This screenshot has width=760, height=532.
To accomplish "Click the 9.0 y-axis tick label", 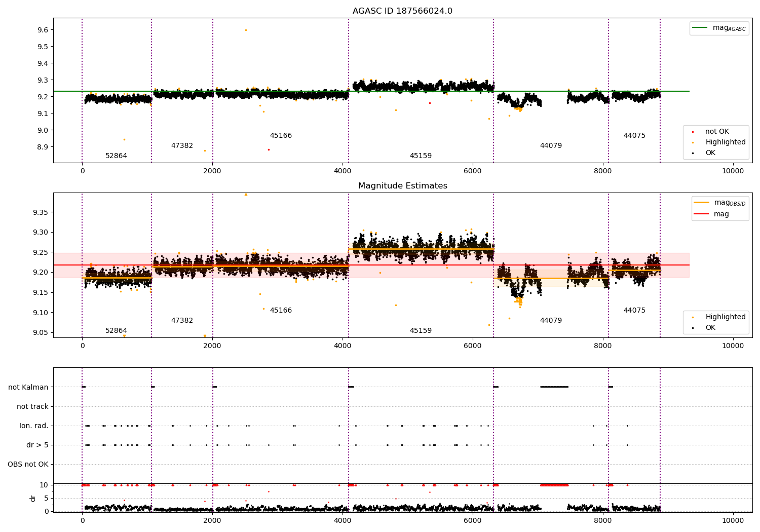I will [43, 130].
